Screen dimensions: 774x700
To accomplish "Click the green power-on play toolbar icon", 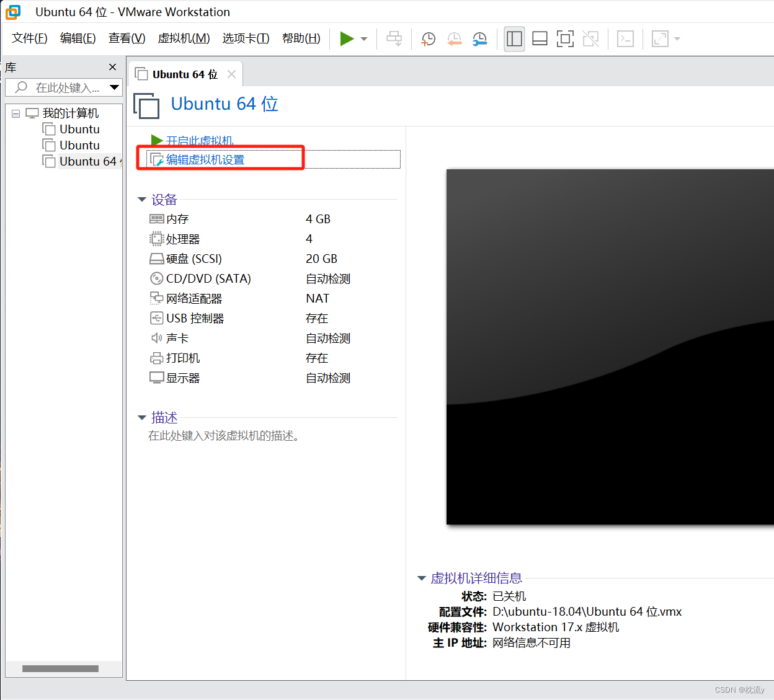I will (347, 39).
